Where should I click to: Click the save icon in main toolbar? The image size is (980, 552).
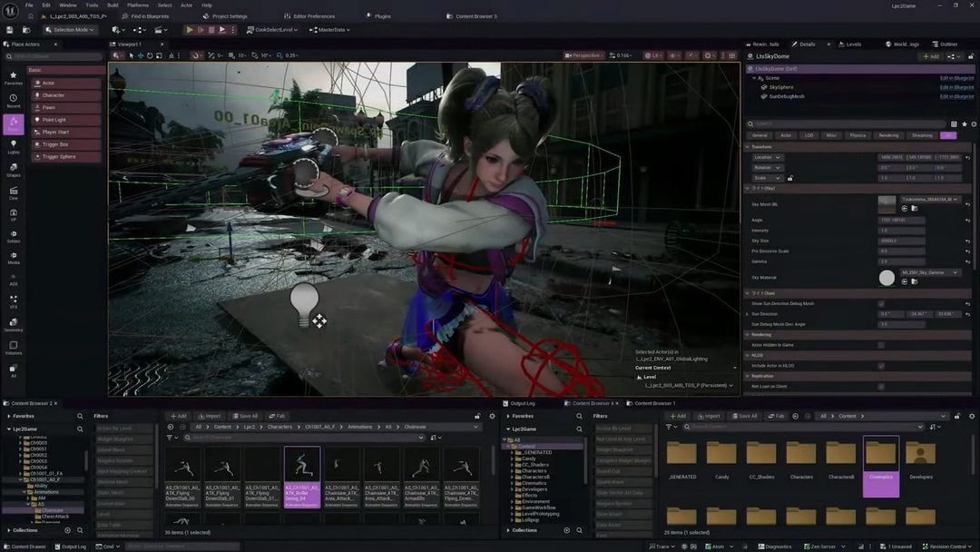[x=9, y=29]
